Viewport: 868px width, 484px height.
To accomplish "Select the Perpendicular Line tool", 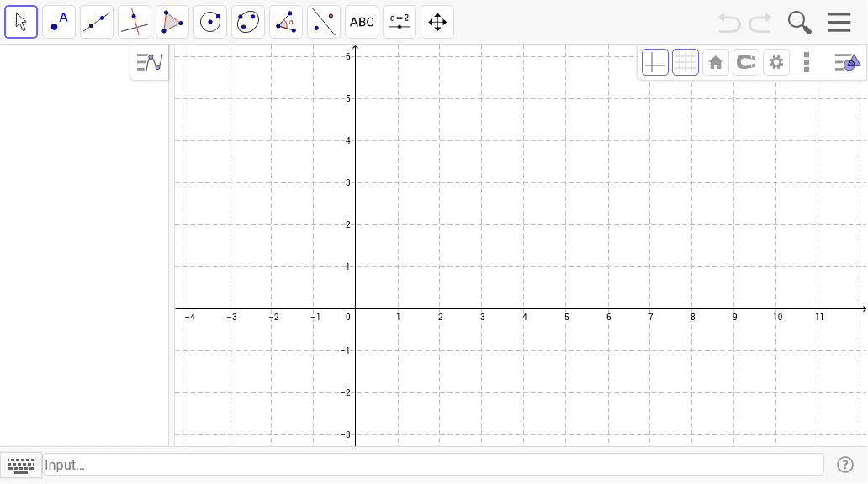I will pyautogui.click(x=135, y=22).
